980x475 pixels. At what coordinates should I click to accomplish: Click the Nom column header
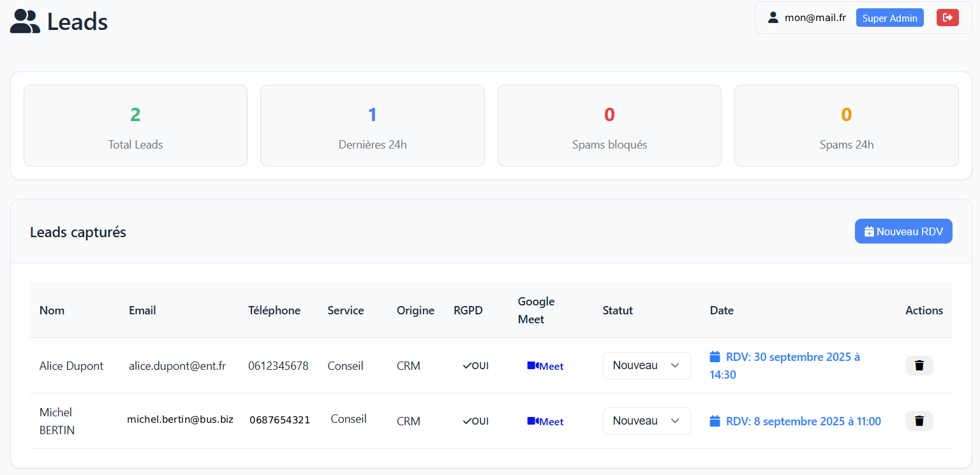tap(52, 311)
